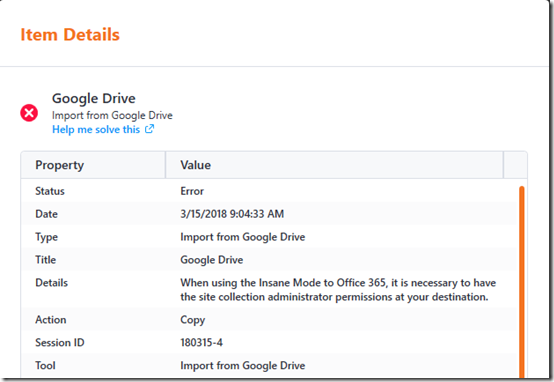This screenshot has width=554, height=382.
Task: Select the Status row showing Error
Action: 269,191
